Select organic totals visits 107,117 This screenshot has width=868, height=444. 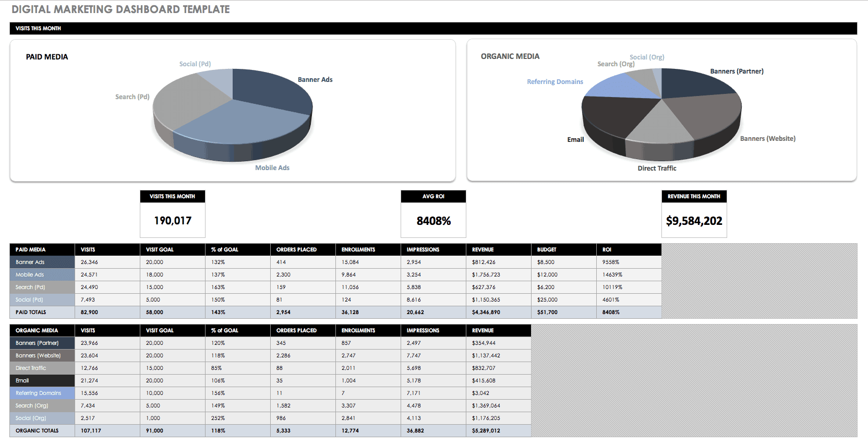click(x=107, y=431)
